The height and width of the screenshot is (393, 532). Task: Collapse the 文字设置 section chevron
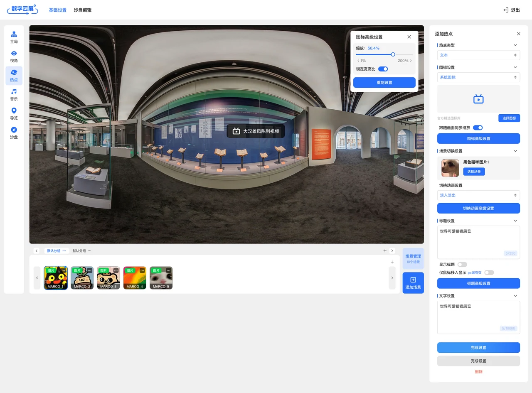coord(515,296)
